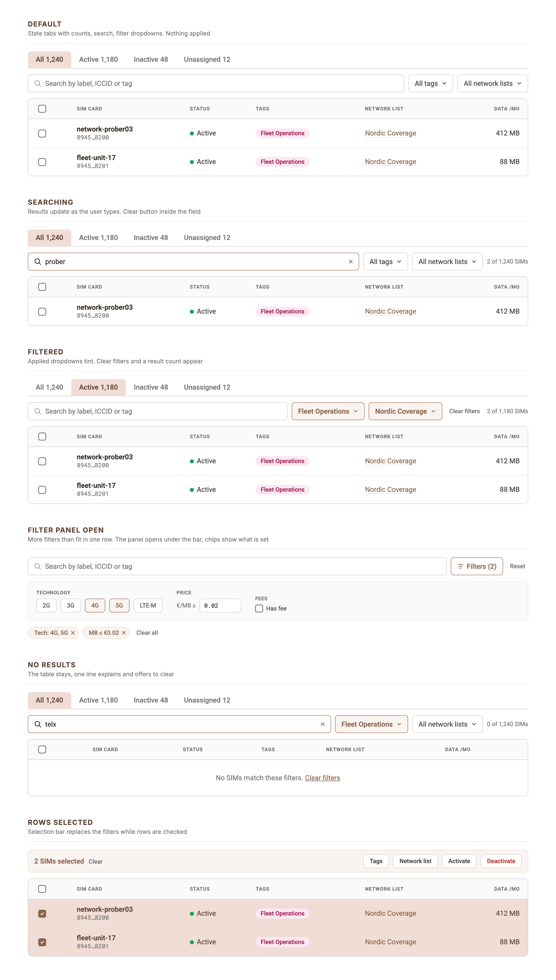Check the fleet-unit-17 row in the Default table
This screenshot has width=556, height=980.
[x=42, y=162]
